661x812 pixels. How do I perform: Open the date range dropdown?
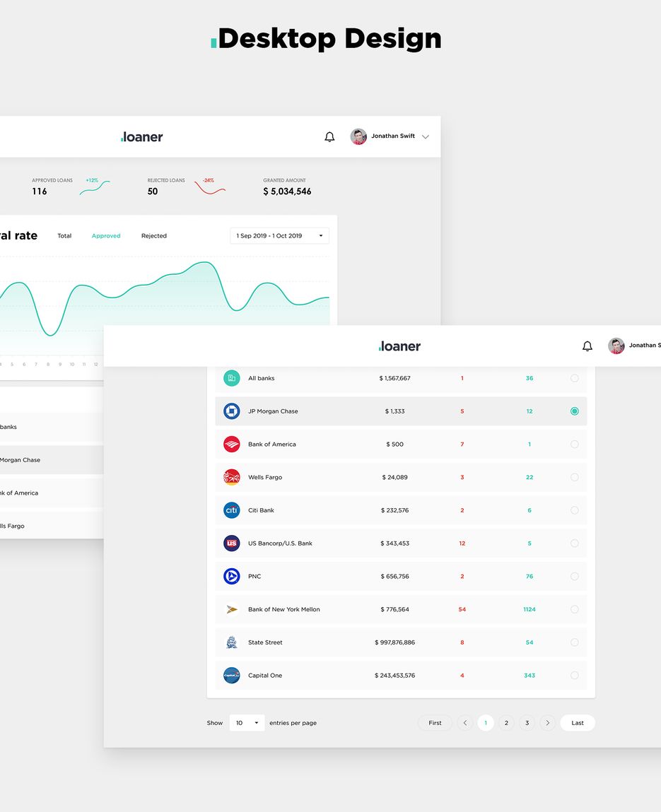point(280,235)
